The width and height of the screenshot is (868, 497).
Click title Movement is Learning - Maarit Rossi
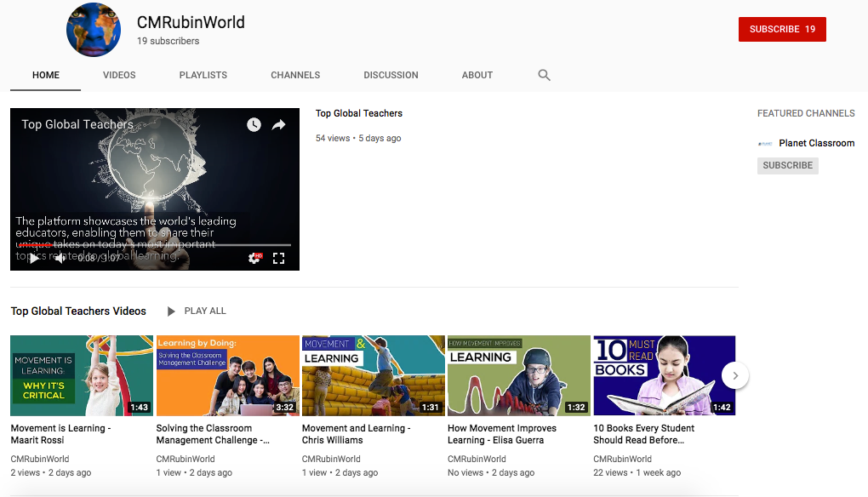(x=61, y=434)
